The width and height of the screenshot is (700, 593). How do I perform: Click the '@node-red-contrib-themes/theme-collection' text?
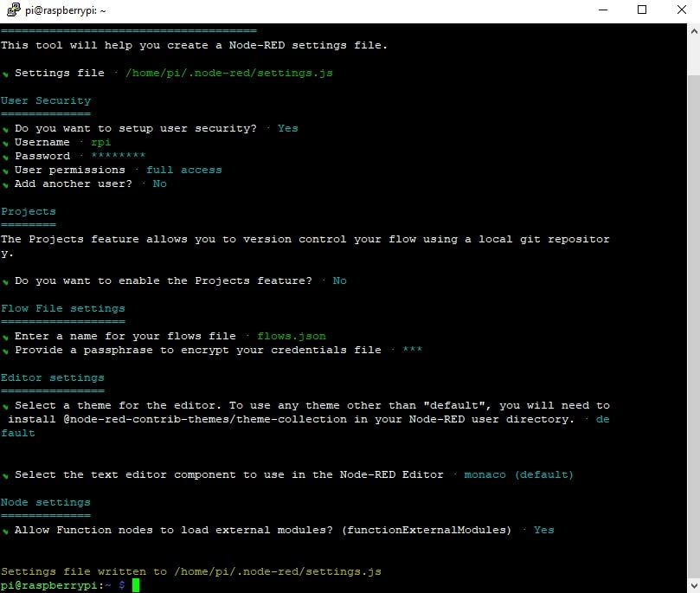tap(205, 419)
